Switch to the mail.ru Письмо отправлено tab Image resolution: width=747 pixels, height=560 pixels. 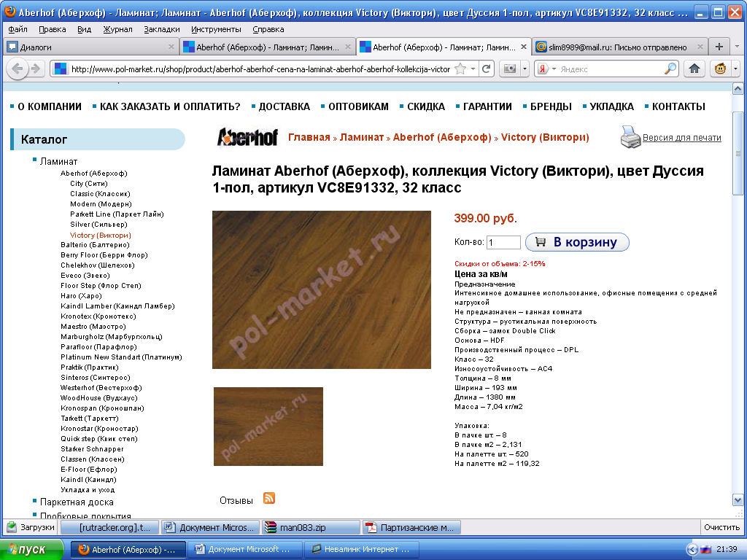tap(619, 47)
